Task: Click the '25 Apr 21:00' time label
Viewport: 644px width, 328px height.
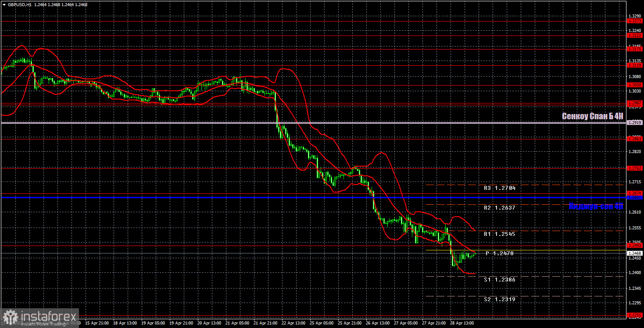Action: pos(351,323)
